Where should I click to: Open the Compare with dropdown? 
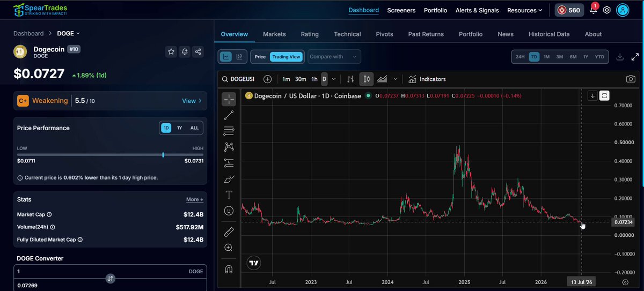coord(334,57)
